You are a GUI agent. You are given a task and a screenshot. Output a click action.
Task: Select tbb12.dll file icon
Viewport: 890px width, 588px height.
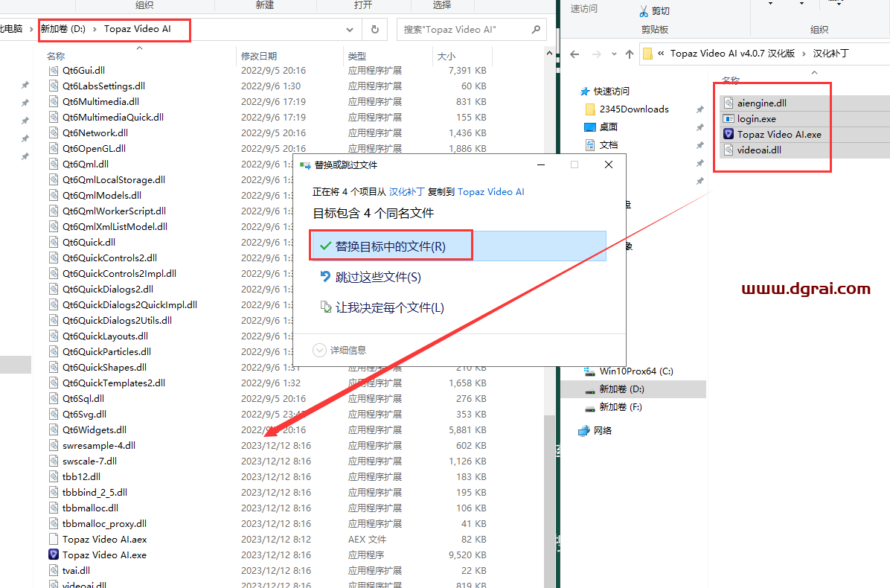[x=54, y=477]
